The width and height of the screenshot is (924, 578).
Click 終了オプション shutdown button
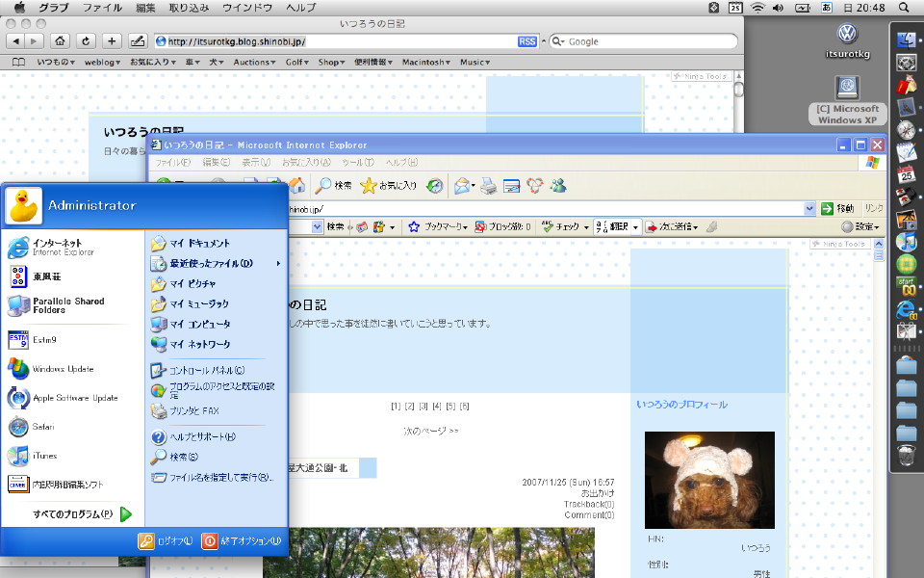tap(242, 540)
